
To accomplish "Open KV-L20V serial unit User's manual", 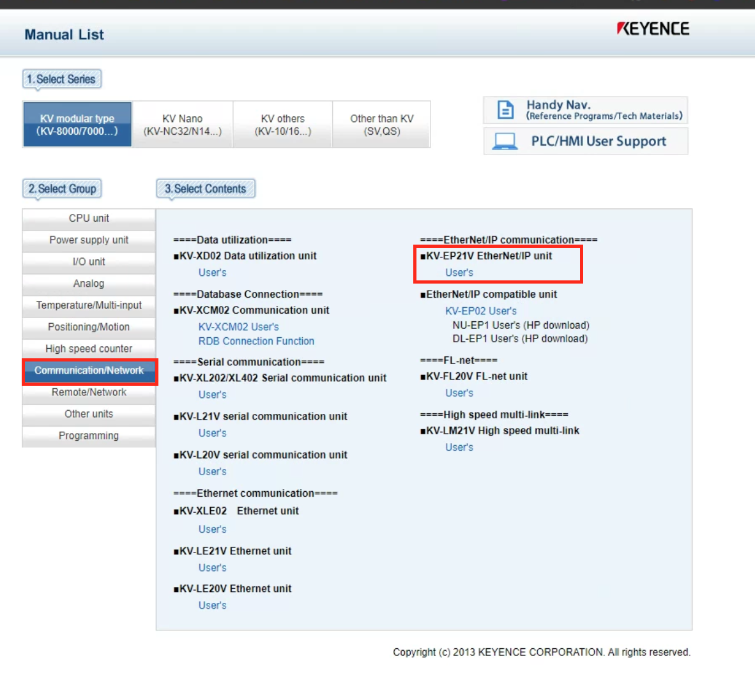I will coord(212,472).
